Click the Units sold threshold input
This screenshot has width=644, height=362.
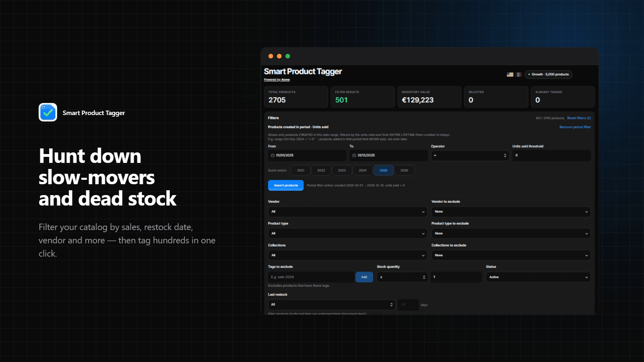551,156
